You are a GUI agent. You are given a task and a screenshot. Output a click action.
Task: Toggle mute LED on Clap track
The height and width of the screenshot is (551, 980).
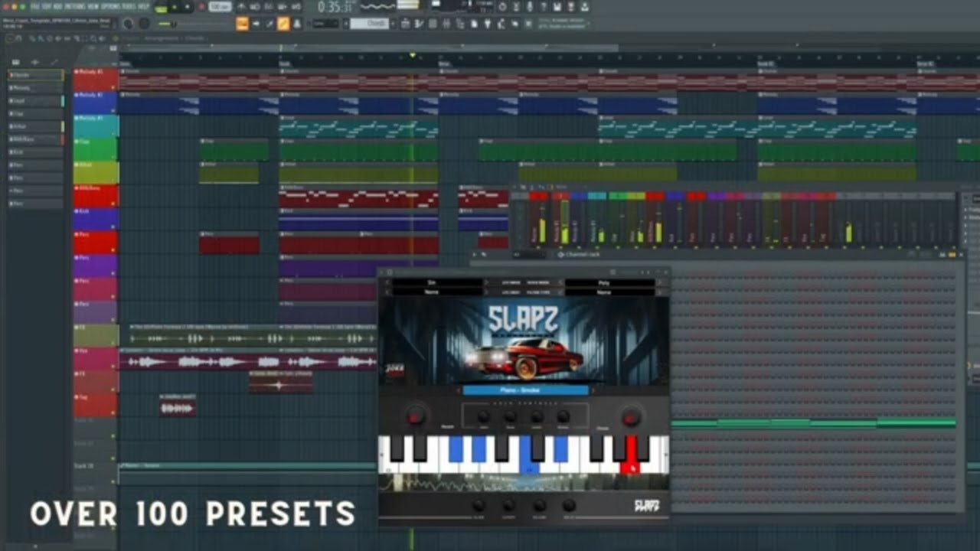[113, 157]
